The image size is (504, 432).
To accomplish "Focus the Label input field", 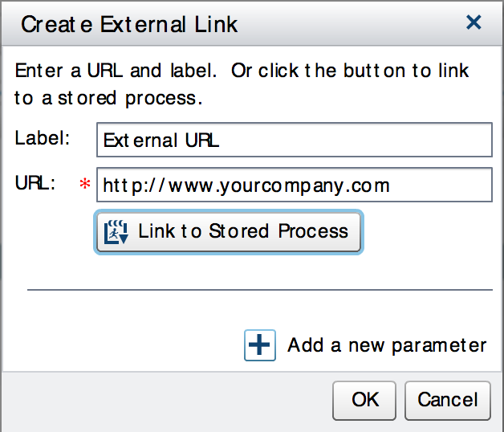I will (293, 141).
